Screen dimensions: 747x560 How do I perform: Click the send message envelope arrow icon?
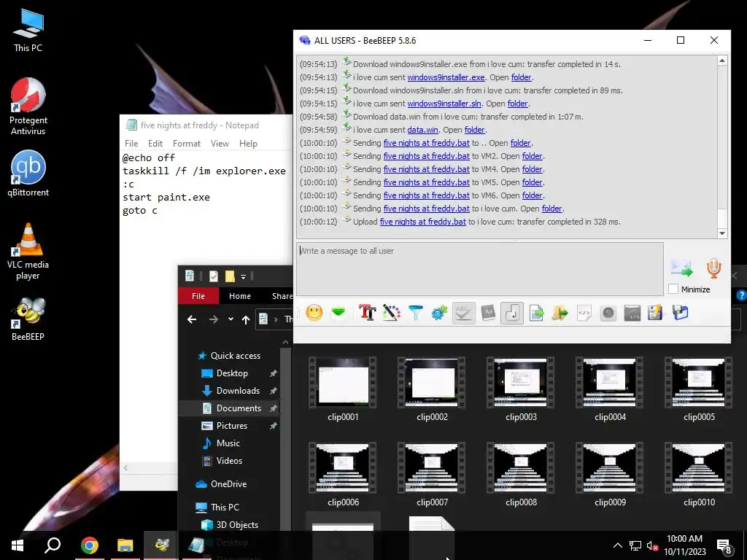[x=682, y=268]
